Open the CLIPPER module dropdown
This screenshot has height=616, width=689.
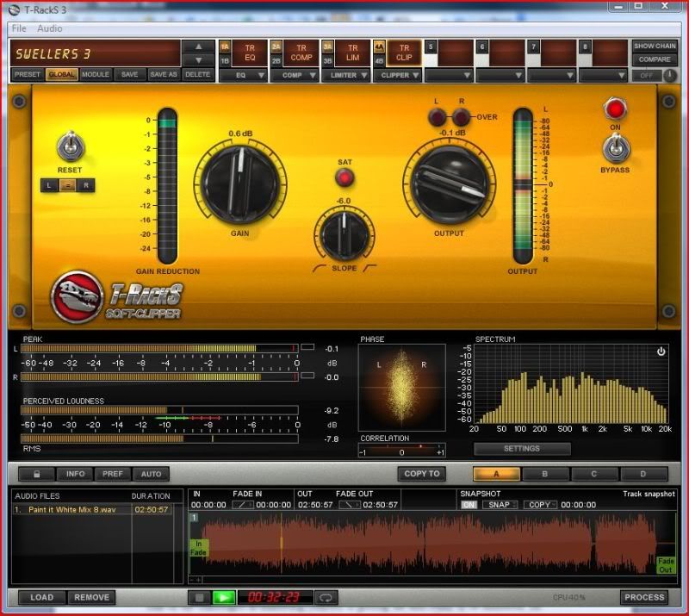pyautogui.click(x=398, y=75)
